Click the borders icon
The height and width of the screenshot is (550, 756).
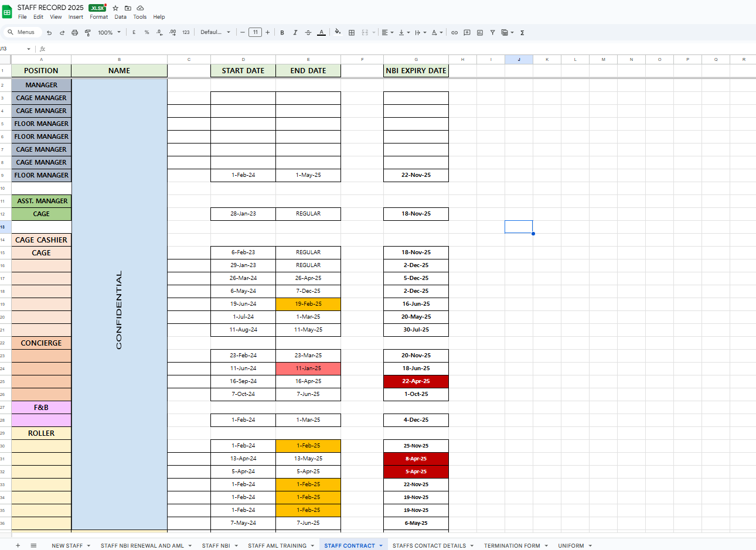tap(352, 33)
